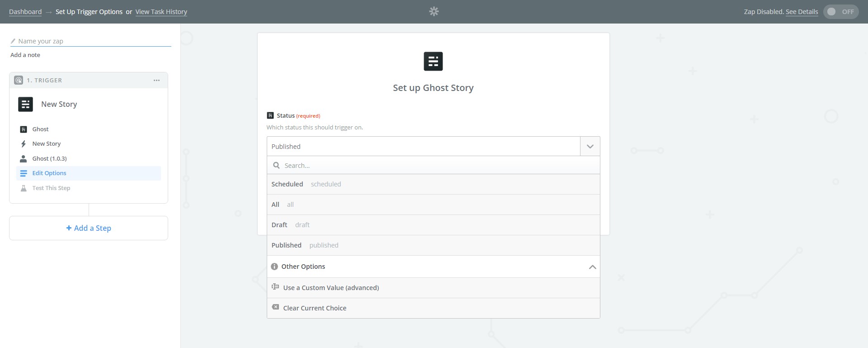The image size is (868, 348).
Task: Click the trigger step icon next to 1. TRIGGER
Action: point(19,81)
